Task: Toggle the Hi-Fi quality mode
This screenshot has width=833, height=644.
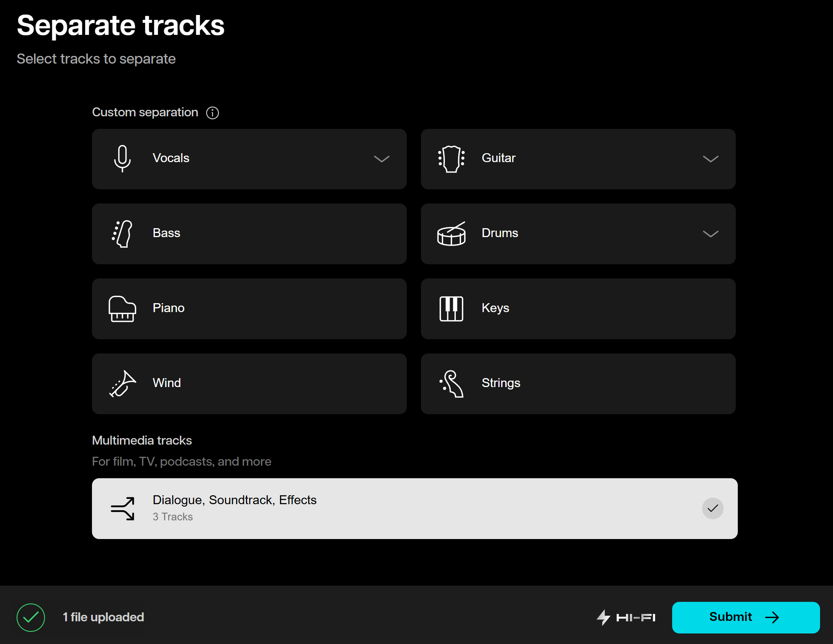Action: (626, 617)
